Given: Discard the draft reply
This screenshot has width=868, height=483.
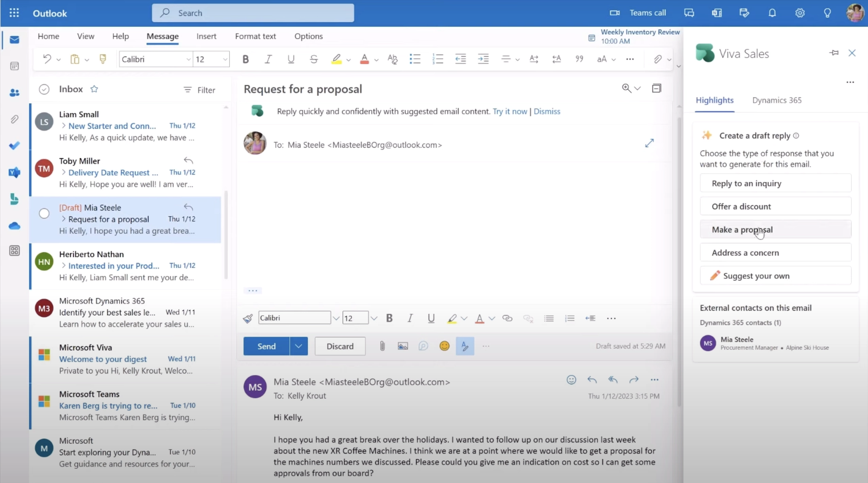Looking at the screenshot, I should (x=340, y=346).
